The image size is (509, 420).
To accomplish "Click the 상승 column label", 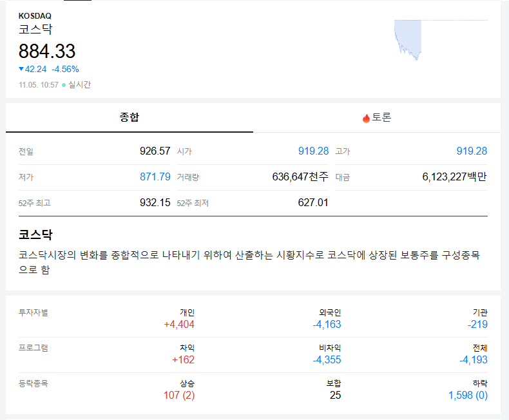I will 187,383.
